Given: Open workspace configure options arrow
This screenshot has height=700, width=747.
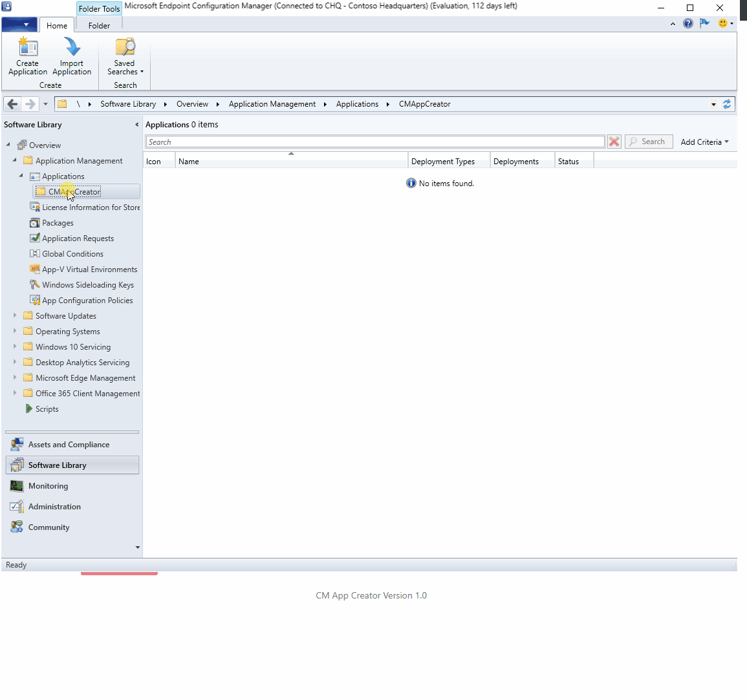Looking at the screenshot, I should point(138,547).
